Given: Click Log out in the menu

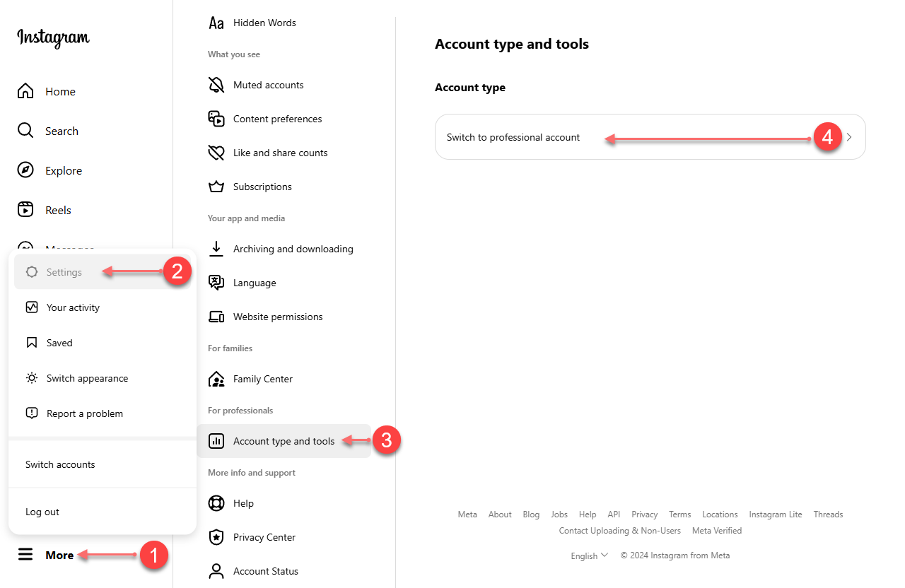Looking at the screenshot, I should (x=103, y=512).
